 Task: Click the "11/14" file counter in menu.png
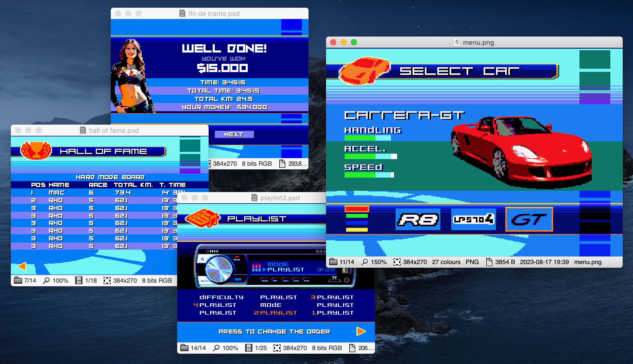tap(347, 262)
